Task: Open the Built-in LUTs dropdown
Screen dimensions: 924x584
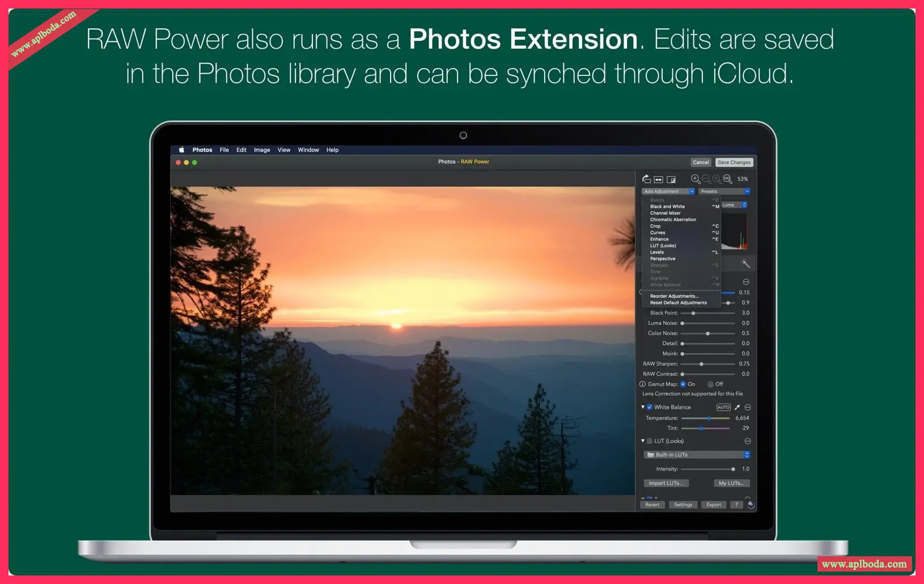Action: [x=697, y=455]
